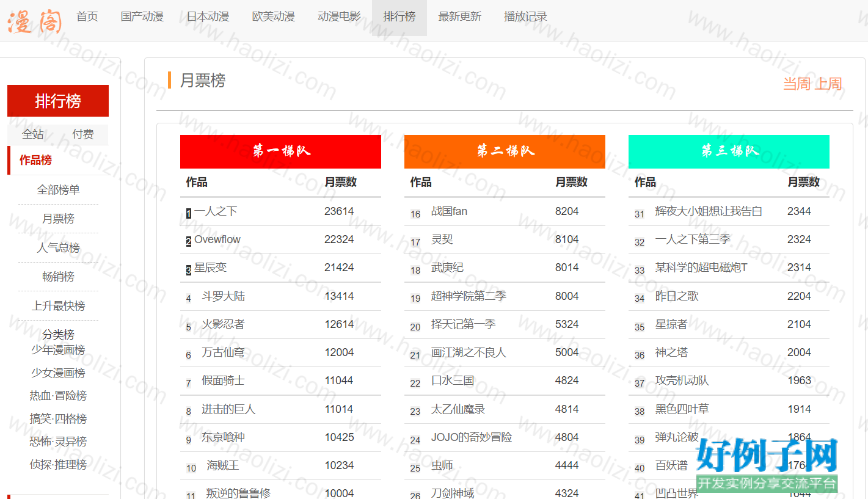
Task: Click rank badge number 2
Action: click(189, 241)
